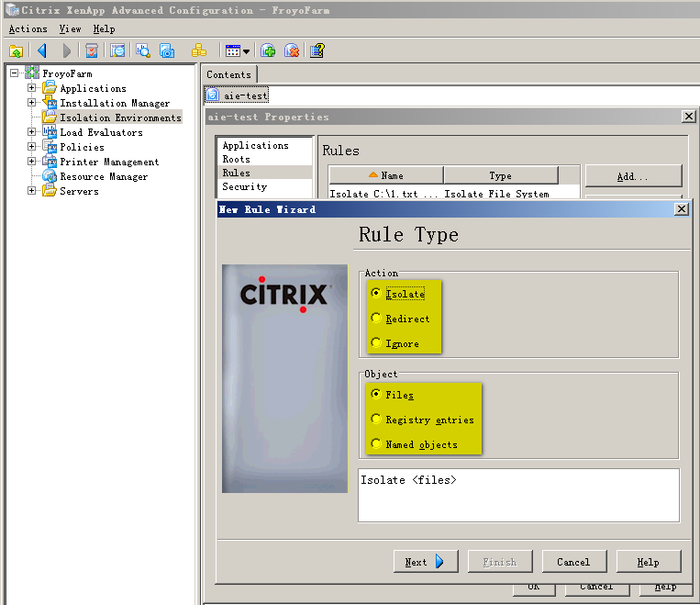Click the Load Evaluators icon in tree

[x=50, y=132]
